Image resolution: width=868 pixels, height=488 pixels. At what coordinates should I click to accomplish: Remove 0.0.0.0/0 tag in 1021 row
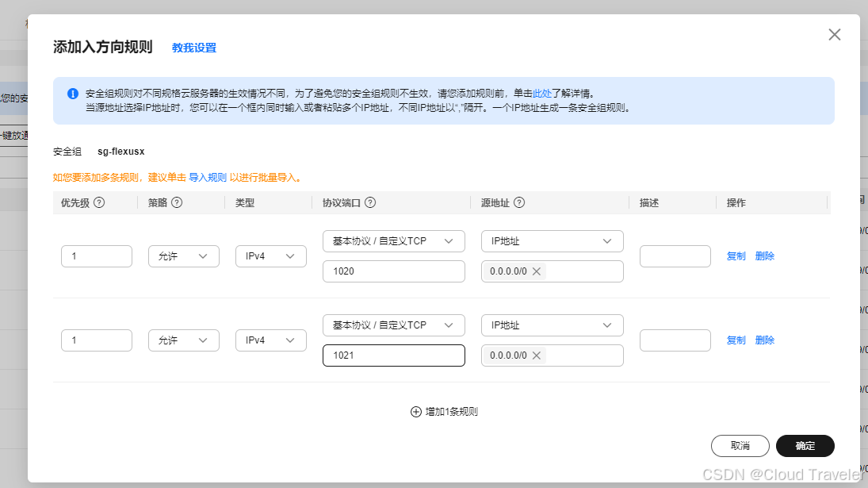tap(537, 355)
